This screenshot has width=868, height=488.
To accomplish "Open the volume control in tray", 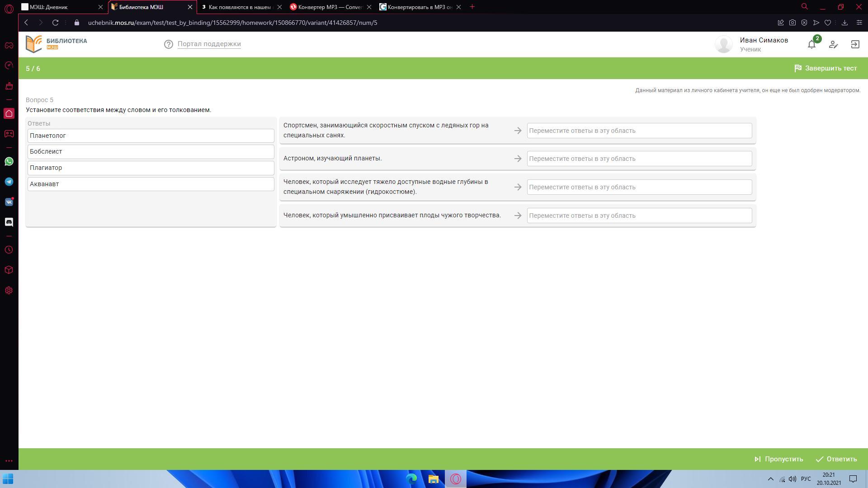I will 793,479.
